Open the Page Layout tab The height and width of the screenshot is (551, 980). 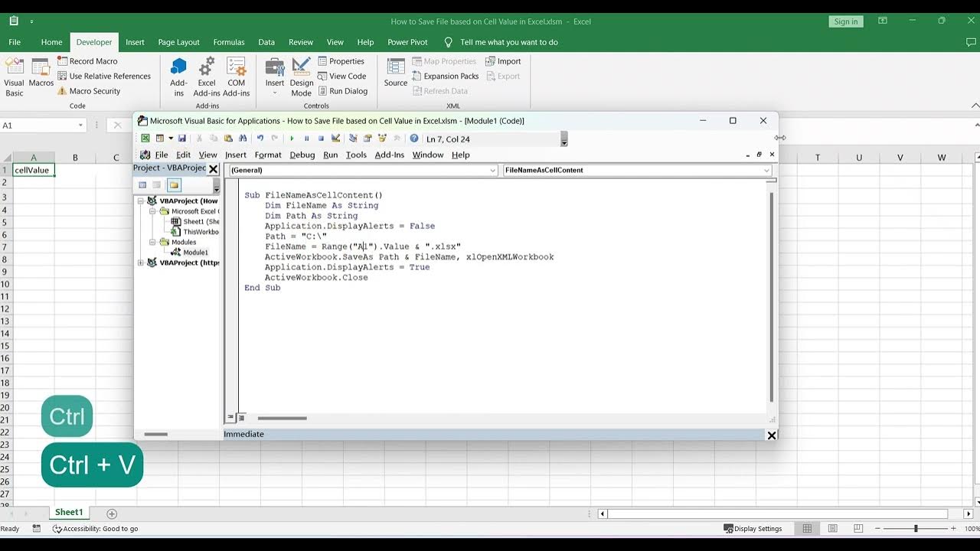178,42
